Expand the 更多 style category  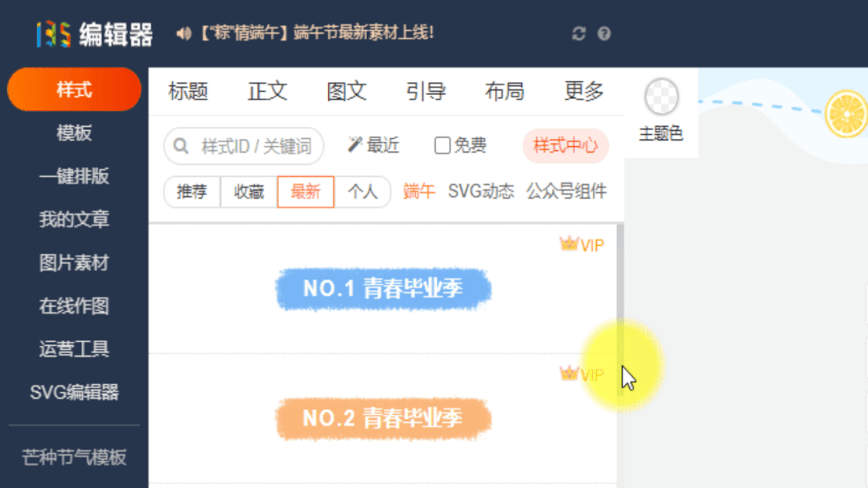(x=583, y=91)
